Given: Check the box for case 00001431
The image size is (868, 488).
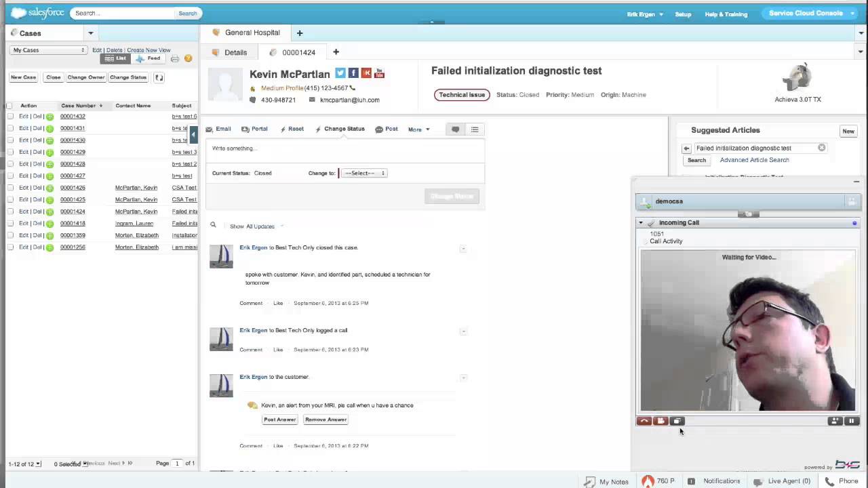Looking at the screenshot, I should 9,128.
